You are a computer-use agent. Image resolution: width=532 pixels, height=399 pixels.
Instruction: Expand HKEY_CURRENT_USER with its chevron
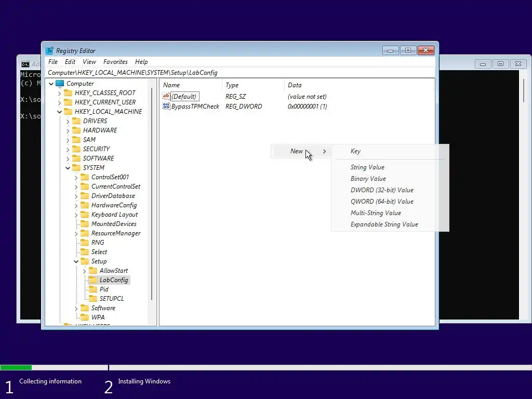[60, 102]
